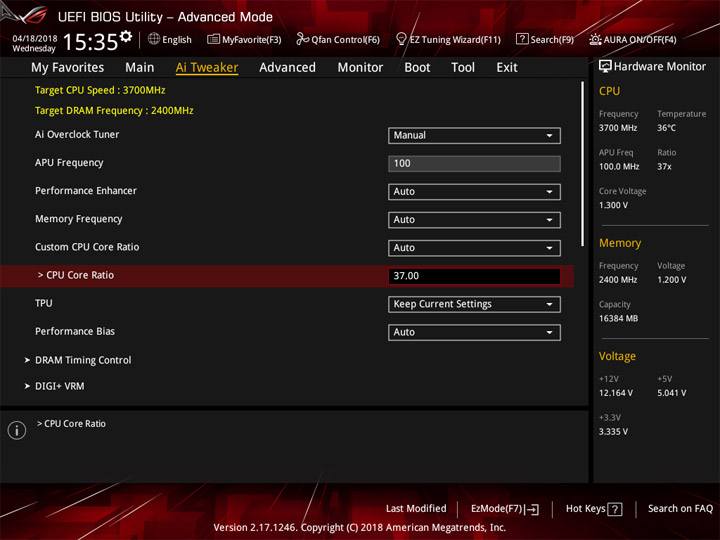Image resolution: width=720 pixels, height=540 pixels.
Task: Open the Performance Enhancer dropdown
Action: tap(474, 191)
